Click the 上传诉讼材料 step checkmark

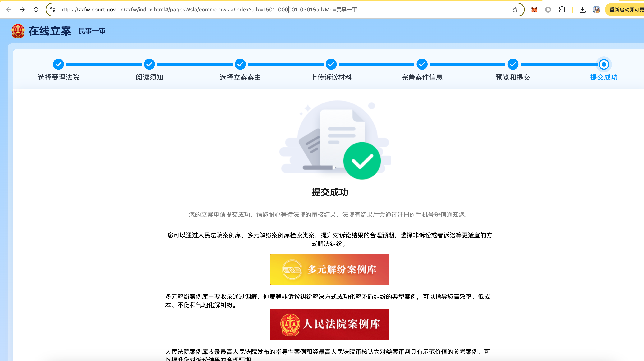pyautogui.click(x=331, y=64)
